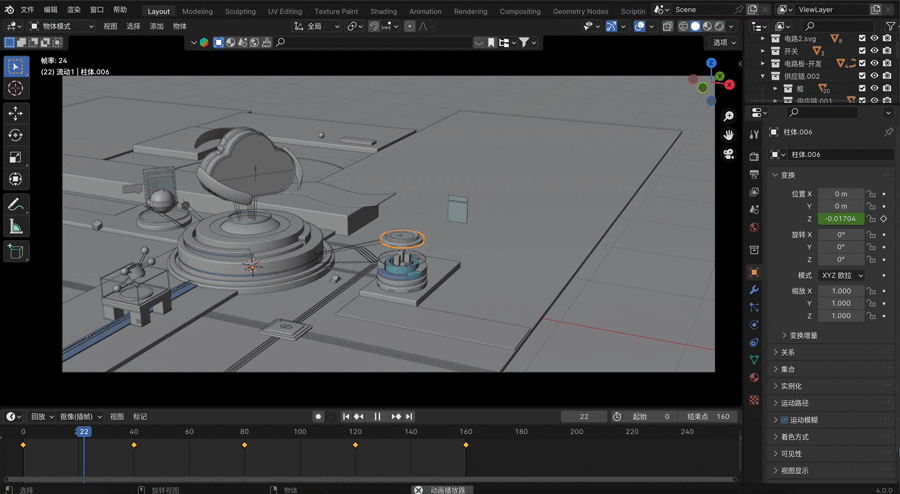Open the Tool properties tab

[x=754, y=134]
